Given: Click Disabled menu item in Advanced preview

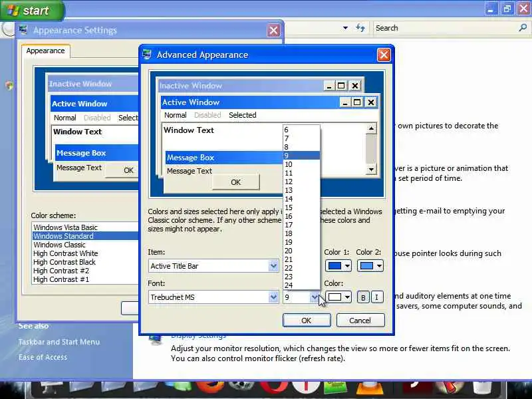Looking at the screenshot, I should pos(207,115).
